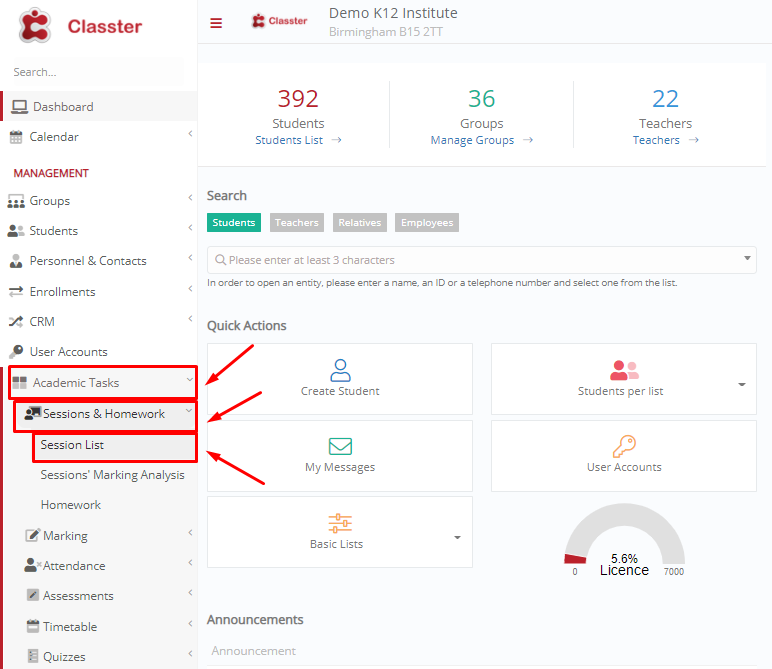Click the entity search input field
Viewport: 772px width, 669px height.
pyautogui.click(x=482, y=260)
